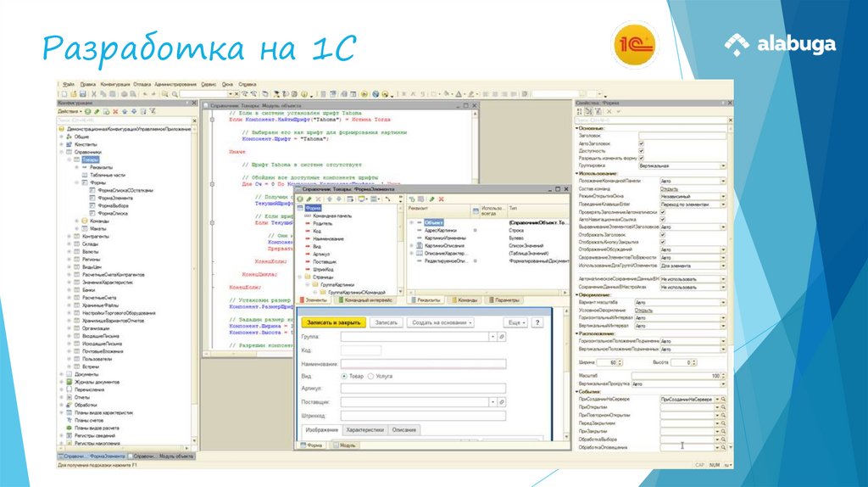868x487 pixels.
Task: Toggle ОтображатьЗаголовок checkbox
Action: 663,234
